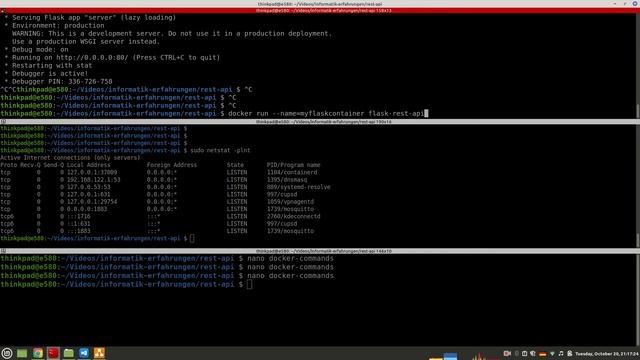This screenshot has width=640, height=360.
Task: Click local address '127.0.0.1:37009'
Action: tap(92, 172)
